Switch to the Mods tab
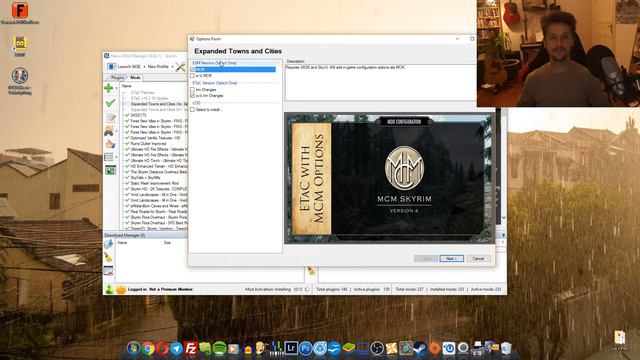The height and width of the screenshot is (360, 640). (x=135, y=78)
